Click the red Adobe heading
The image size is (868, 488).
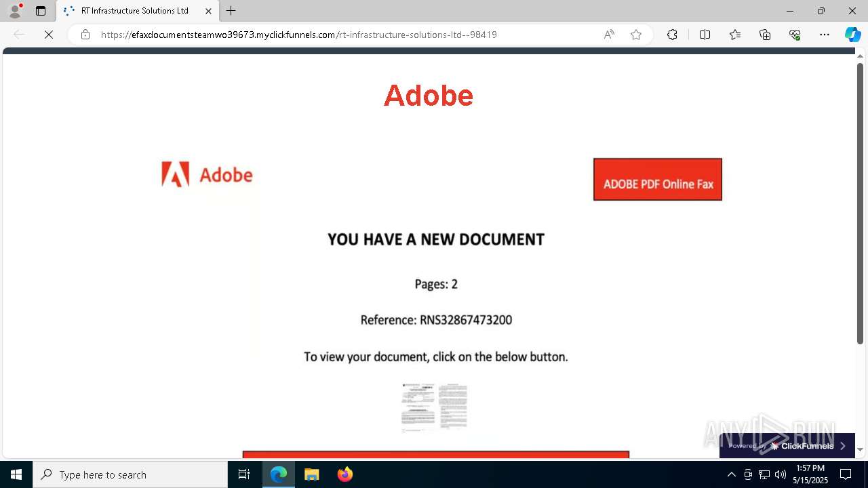tap(429, 96)
